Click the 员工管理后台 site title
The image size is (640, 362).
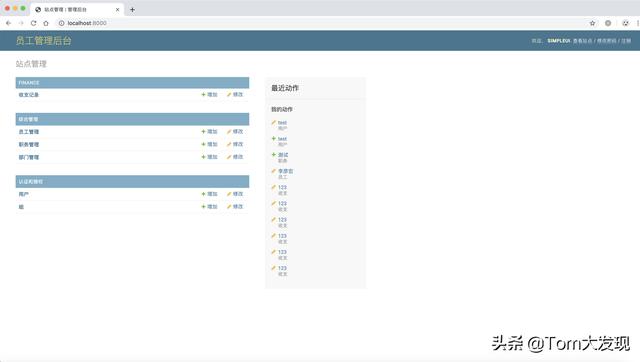[43, 41]
